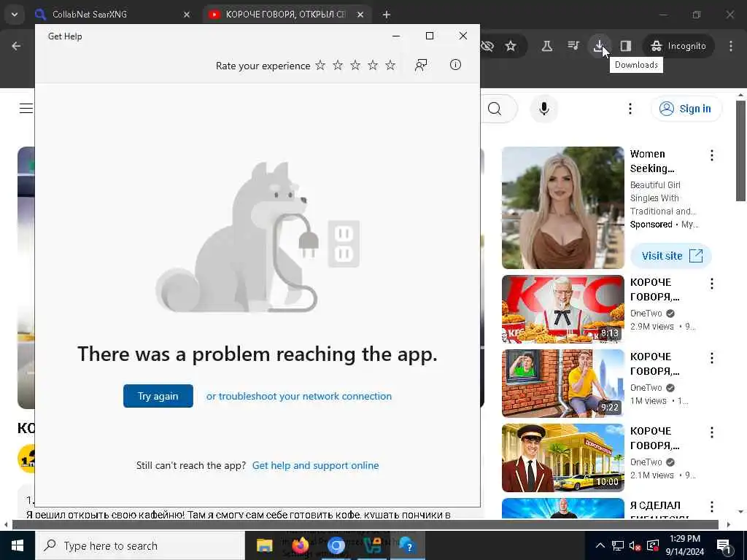Start YouTube voice search microphone
This screenshot has height=560, width=747.
click(543, 109)
